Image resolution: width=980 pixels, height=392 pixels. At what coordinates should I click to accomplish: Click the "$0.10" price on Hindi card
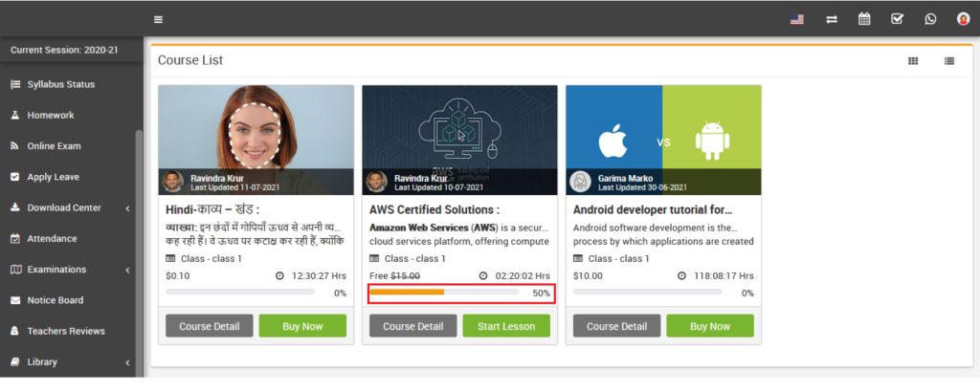click(x=178, y=276)
